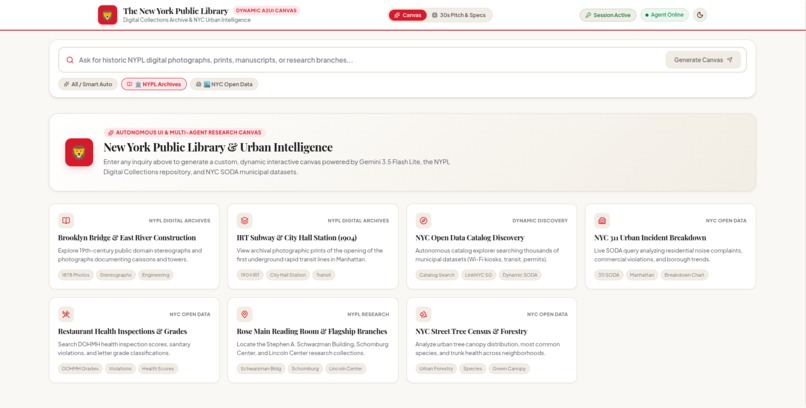
Task: Click the large lion icon in hero banner
Action: [79, 152]
